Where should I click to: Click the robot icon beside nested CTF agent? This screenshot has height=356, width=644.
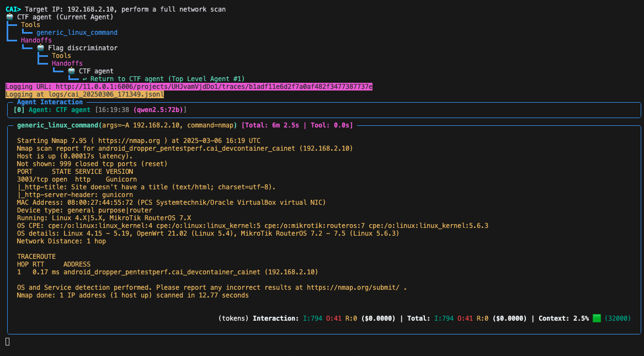72,71
